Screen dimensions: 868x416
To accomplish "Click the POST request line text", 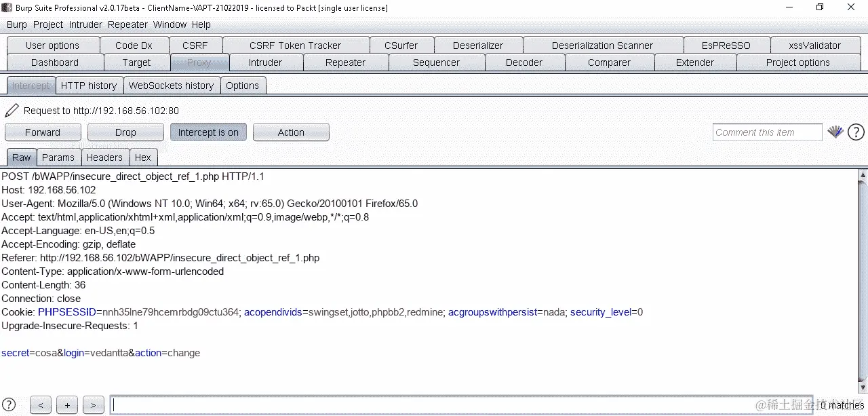I will [x=133, y=176].
